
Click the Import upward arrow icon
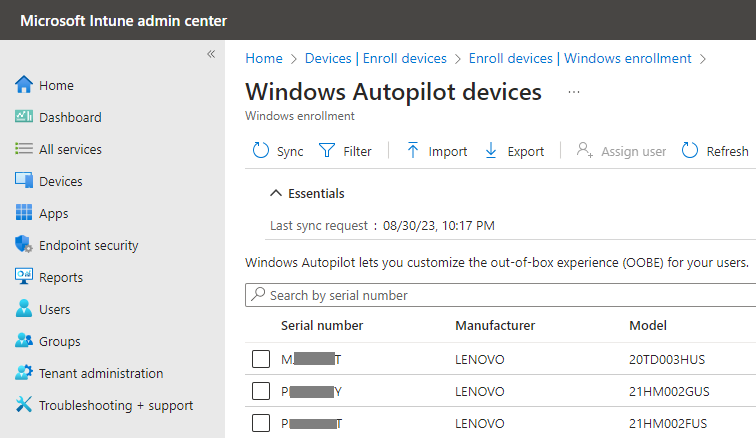[x=413, y=151]
